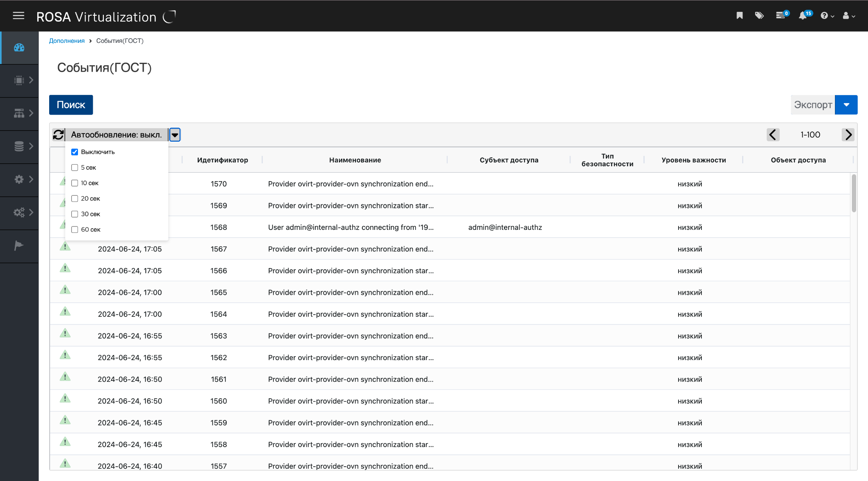Open the bookmarks icon in header

(740, 16)
